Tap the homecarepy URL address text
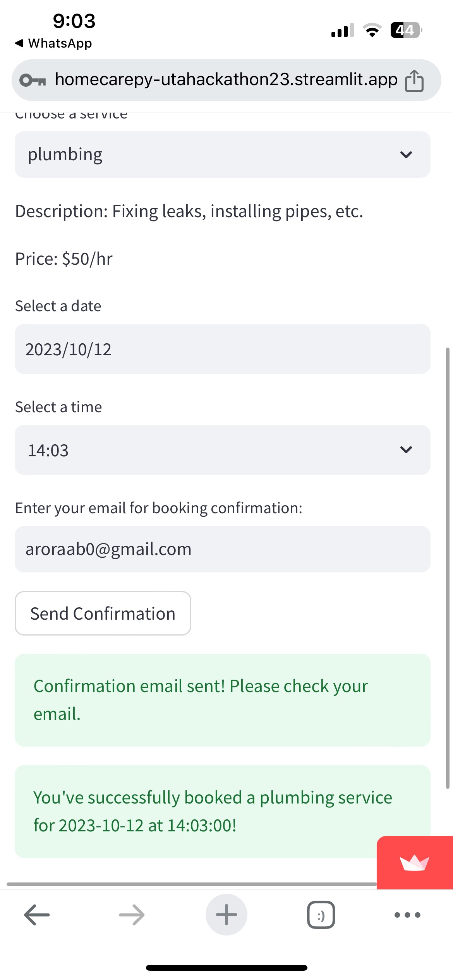Image resolution: width=453 pixels, height=980 pixels. (226, 80)
